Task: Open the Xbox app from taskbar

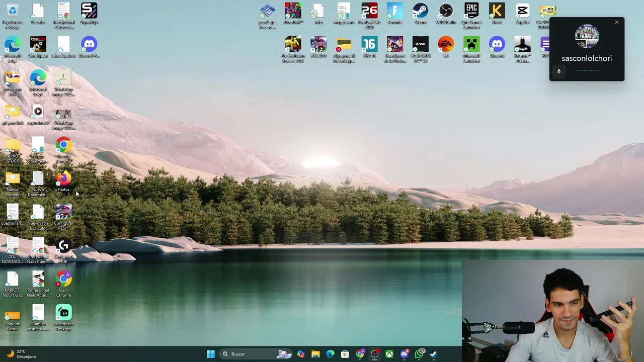Action: (389, 354)
